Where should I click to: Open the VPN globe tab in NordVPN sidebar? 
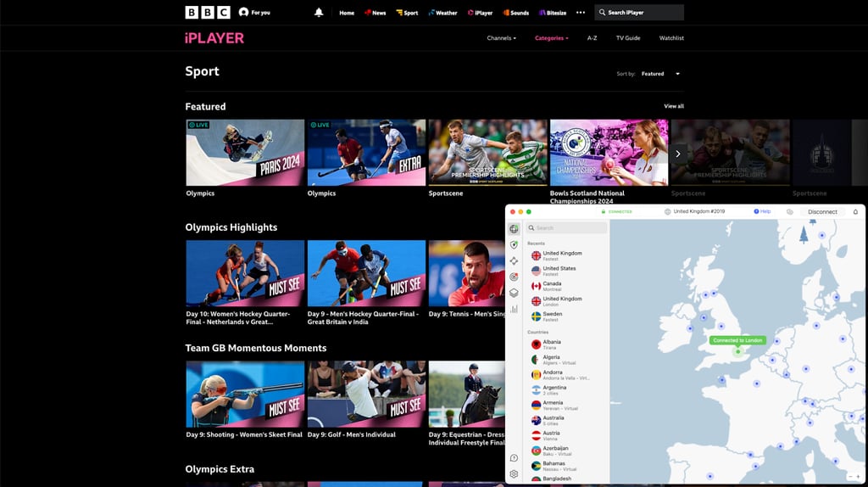tap(515, 229)
